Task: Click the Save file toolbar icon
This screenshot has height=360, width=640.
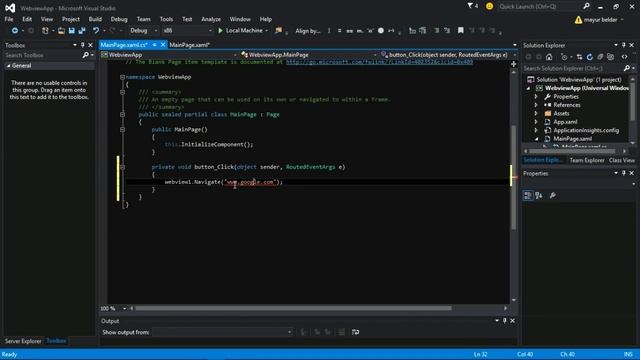Action: coord(72,31)
